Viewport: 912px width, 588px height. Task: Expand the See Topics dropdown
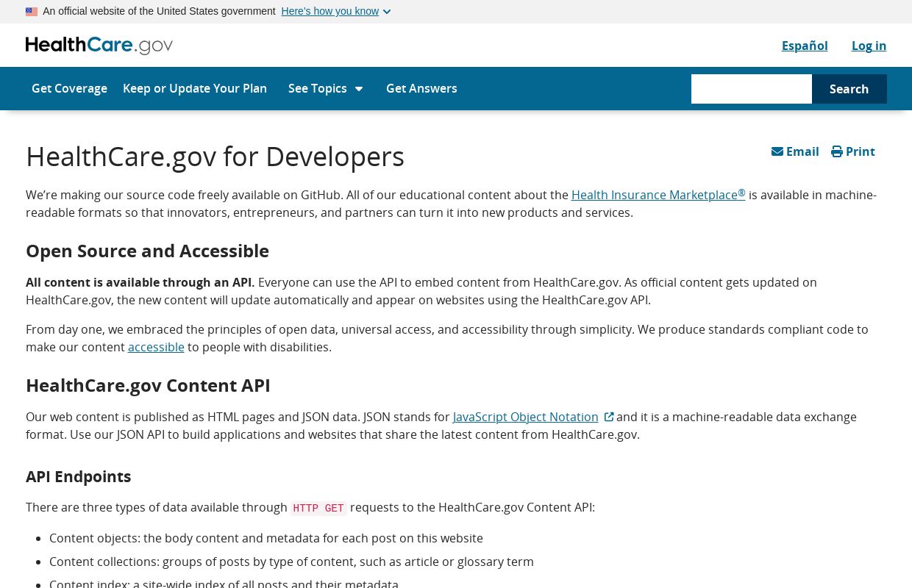pos(326,88)
